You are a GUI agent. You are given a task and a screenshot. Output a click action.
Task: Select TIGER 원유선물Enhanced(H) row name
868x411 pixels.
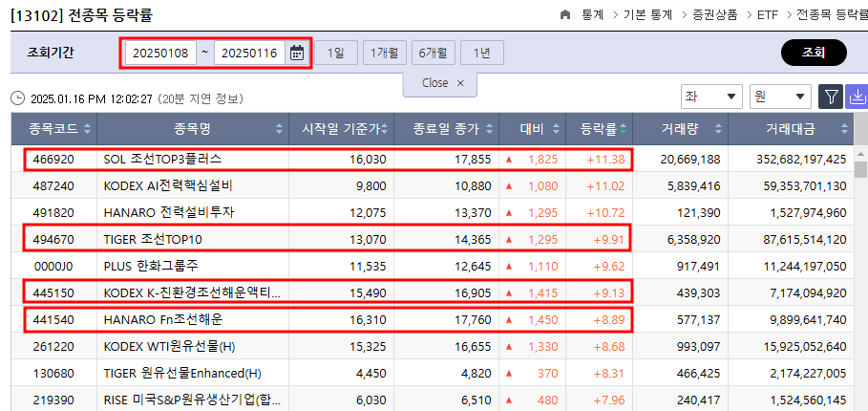click(182, 374)
